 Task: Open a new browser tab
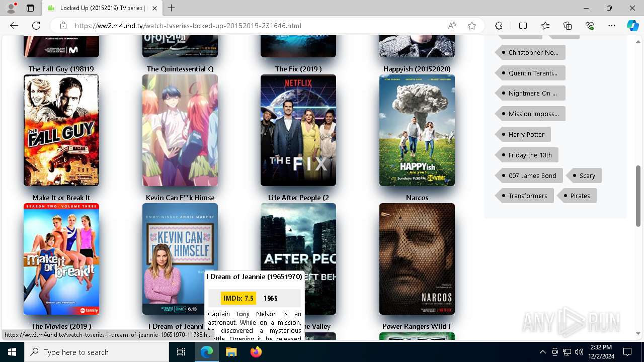click(172, 8)
